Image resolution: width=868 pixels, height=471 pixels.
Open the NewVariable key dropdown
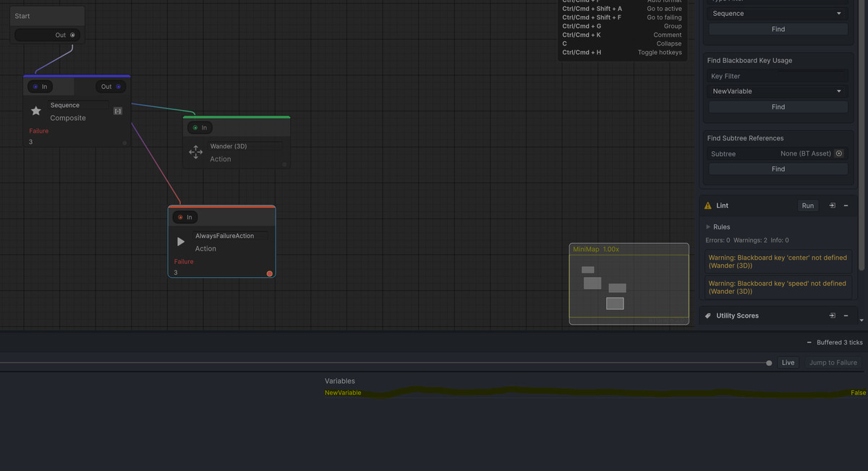point(778,91)
